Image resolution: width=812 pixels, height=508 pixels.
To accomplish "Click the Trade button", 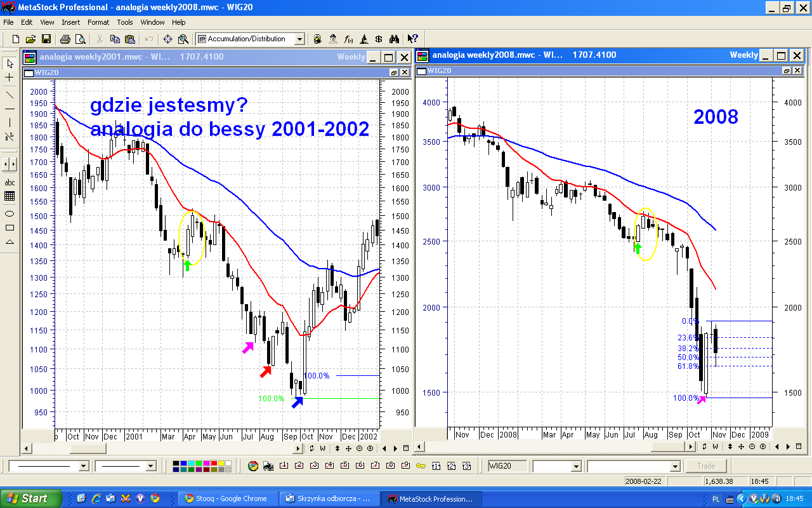I will tap(706, 466).
